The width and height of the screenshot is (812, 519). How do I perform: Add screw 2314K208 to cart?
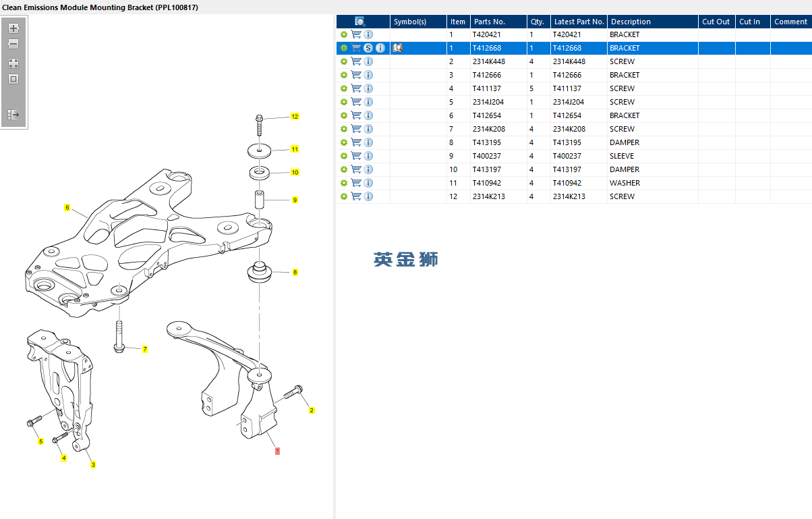356,129
